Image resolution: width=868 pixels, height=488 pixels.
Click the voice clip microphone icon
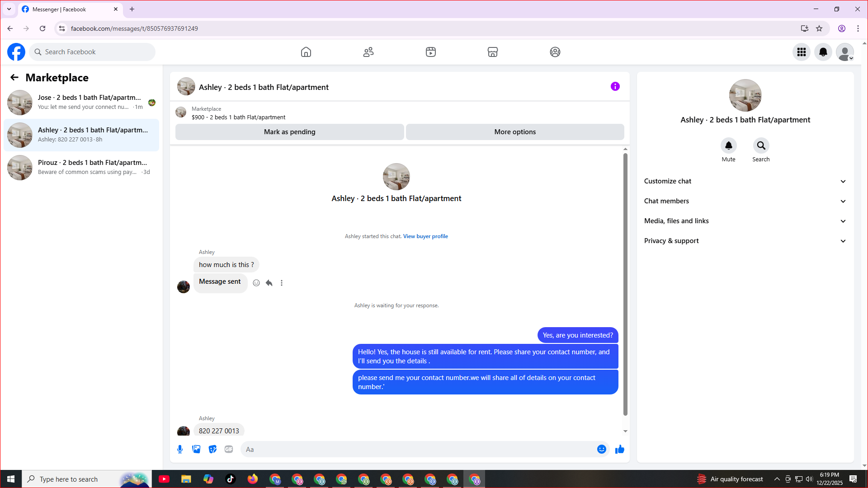(x=180, y=449)
